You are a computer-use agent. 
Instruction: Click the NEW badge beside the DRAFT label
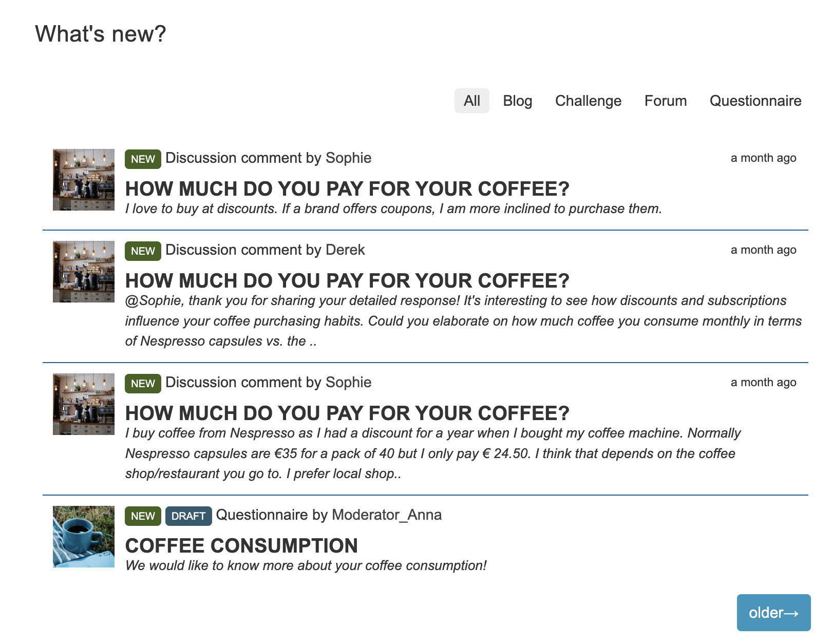pos(143,516)
